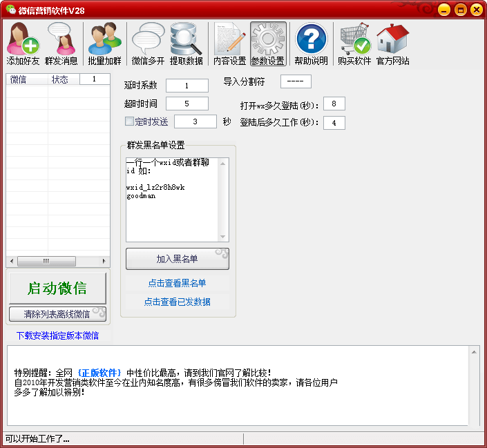Enable the 定时发送 checkbox
487x448 pixels.
pos(129,121)
